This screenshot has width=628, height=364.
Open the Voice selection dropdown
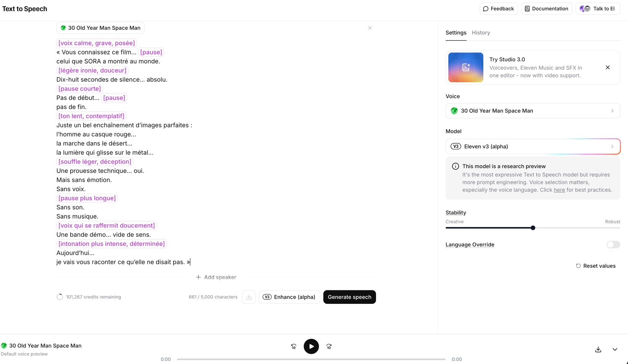click(x=532, y=111)
